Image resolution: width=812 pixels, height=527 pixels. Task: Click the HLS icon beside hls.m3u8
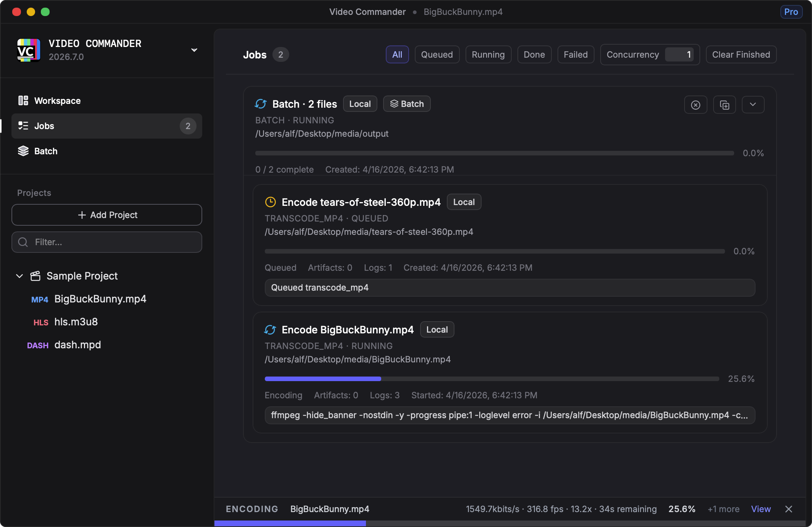(x=40, y=322)
